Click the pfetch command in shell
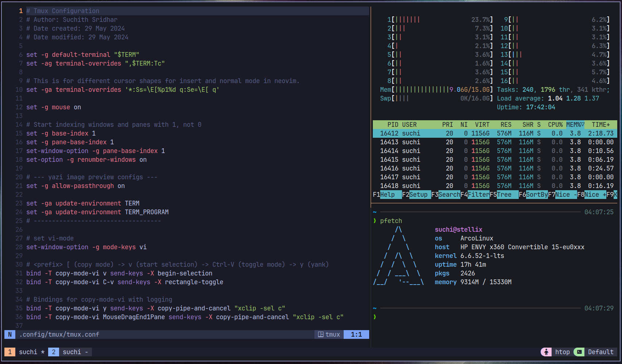622x364 pixels. [x=391, y=221]
